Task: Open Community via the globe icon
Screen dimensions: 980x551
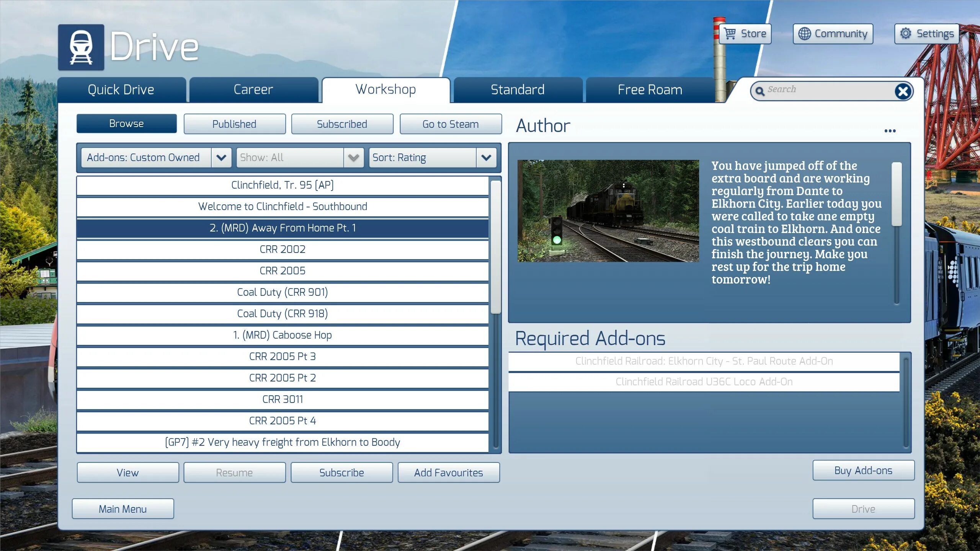Action: click(804, 34)
